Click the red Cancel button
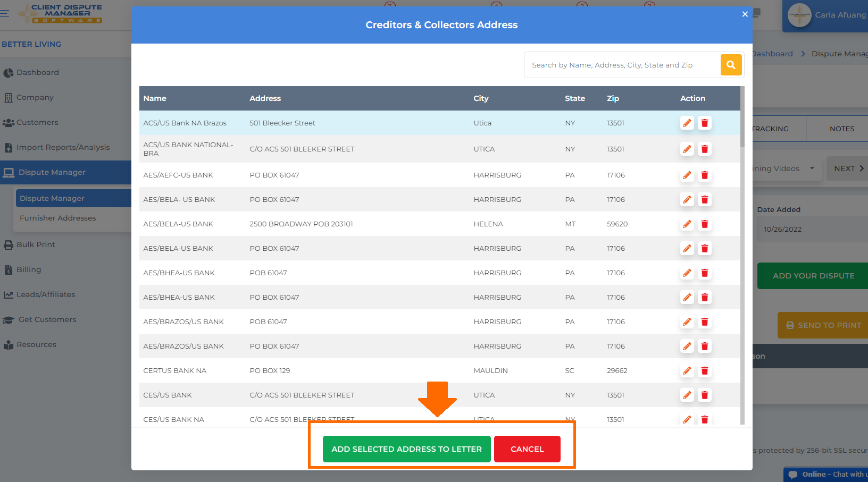 tap(527, 449)
